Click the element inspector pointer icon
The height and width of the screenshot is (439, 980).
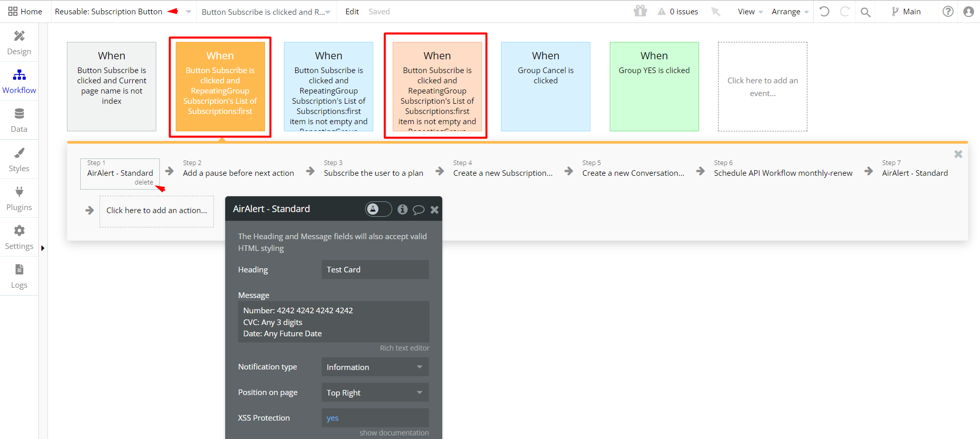pos(715,11)
